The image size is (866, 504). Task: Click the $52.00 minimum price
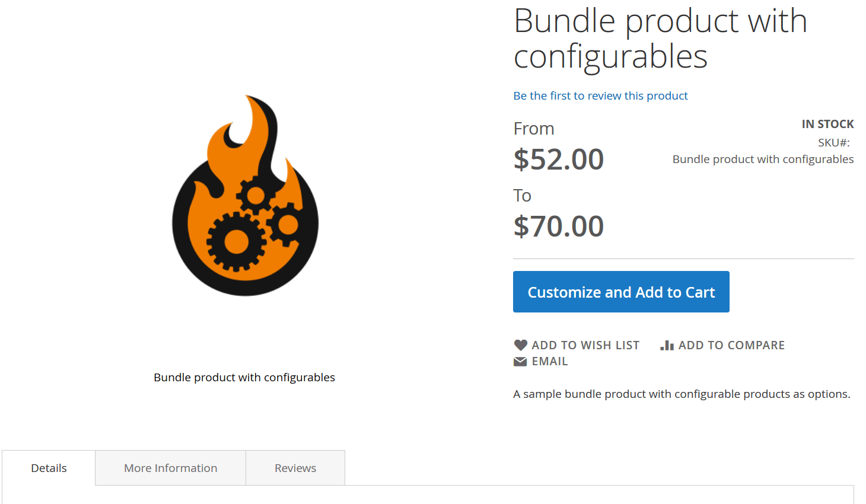(x=559, y=160)
